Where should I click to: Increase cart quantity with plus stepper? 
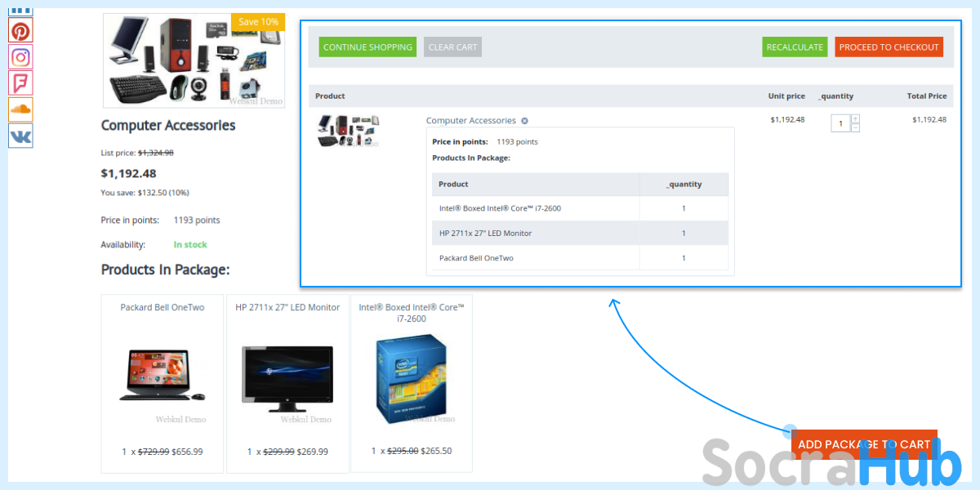(x=855, y=119)
